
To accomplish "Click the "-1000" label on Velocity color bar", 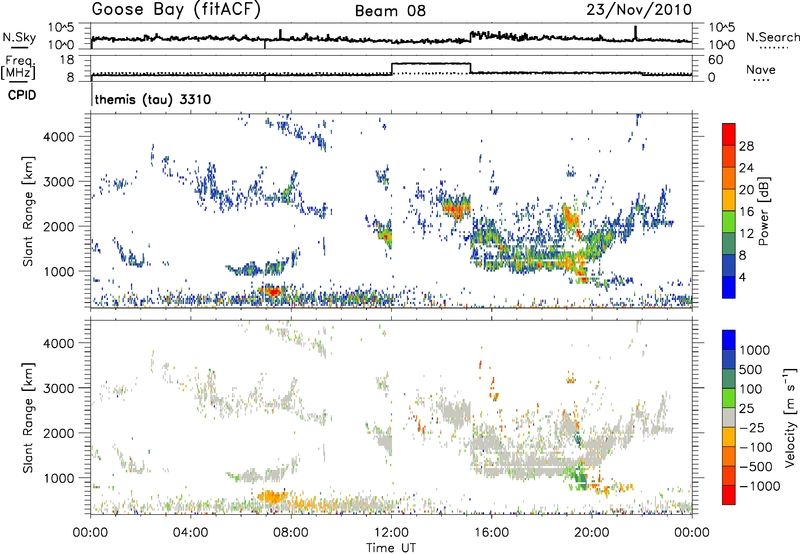I will [x=759, y=486].
